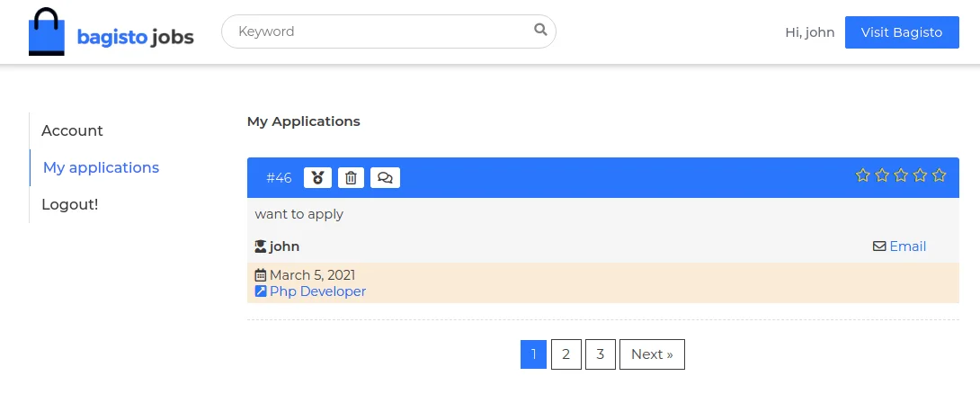980x394 pixels.
Task: Click the applicant graduate icon next to john
Action: (x=261, y=246)
